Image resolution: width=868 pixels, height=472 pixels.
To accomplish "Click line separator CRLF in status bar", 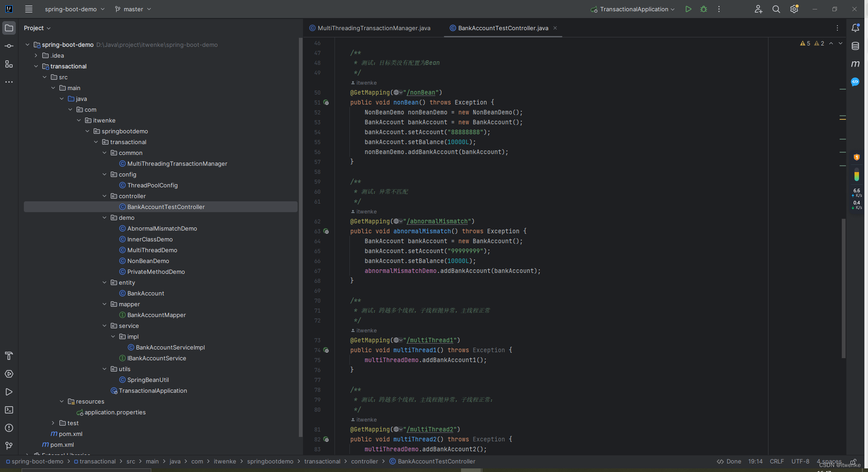I will coord(777,462).
